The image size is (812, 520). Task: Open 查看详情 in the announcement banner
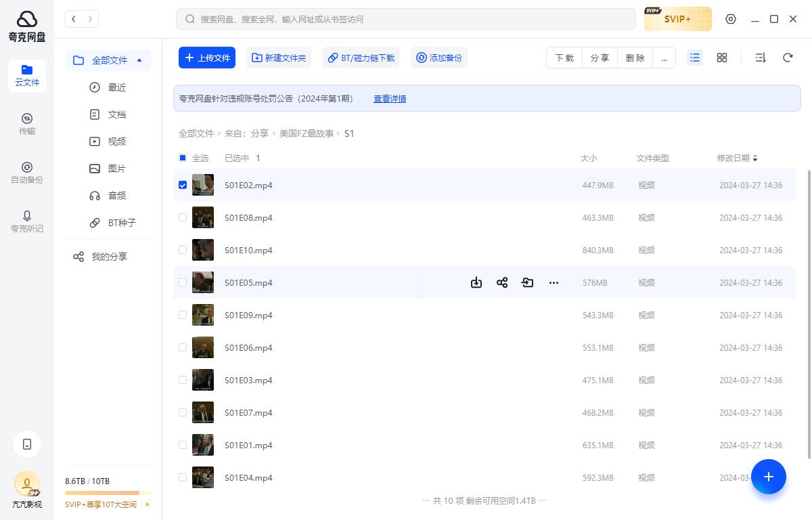pos(390,98)
